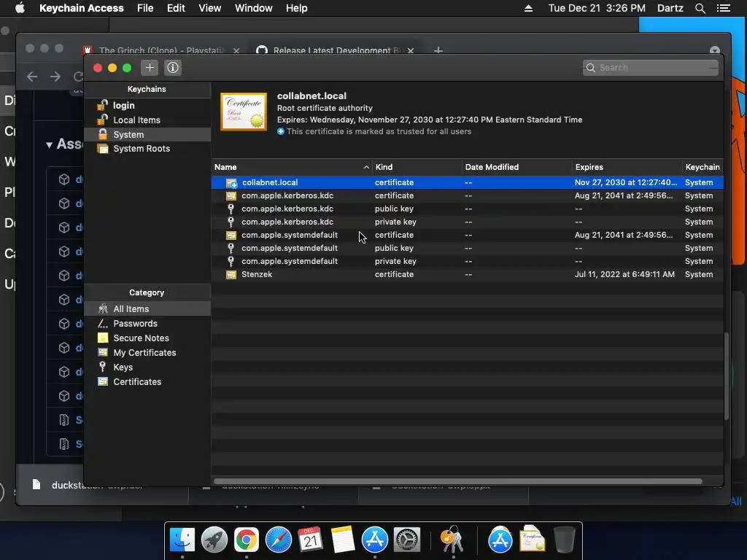The image size is (747, 560).
Task: Sort by the Date Modified column header
Action: (517, 167)
